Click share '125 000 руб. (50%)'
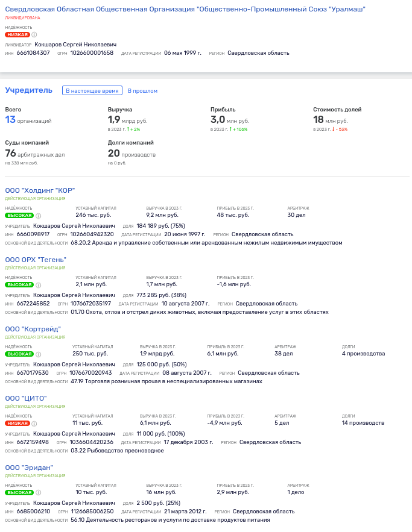412x532 pixels. point(161,365)
